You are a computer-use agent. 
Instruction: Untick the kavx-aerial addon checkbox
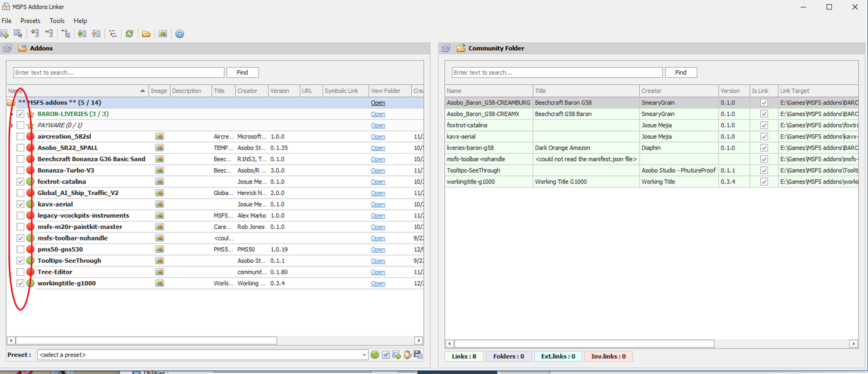pyautogui.click(x=20, y=204)
